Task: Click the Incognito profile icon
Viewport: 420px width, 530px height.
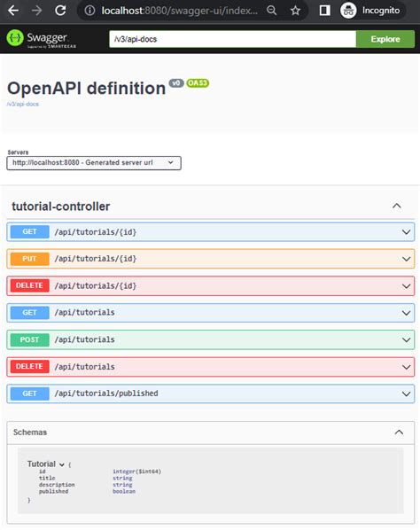Action: (x=348, y=11)
